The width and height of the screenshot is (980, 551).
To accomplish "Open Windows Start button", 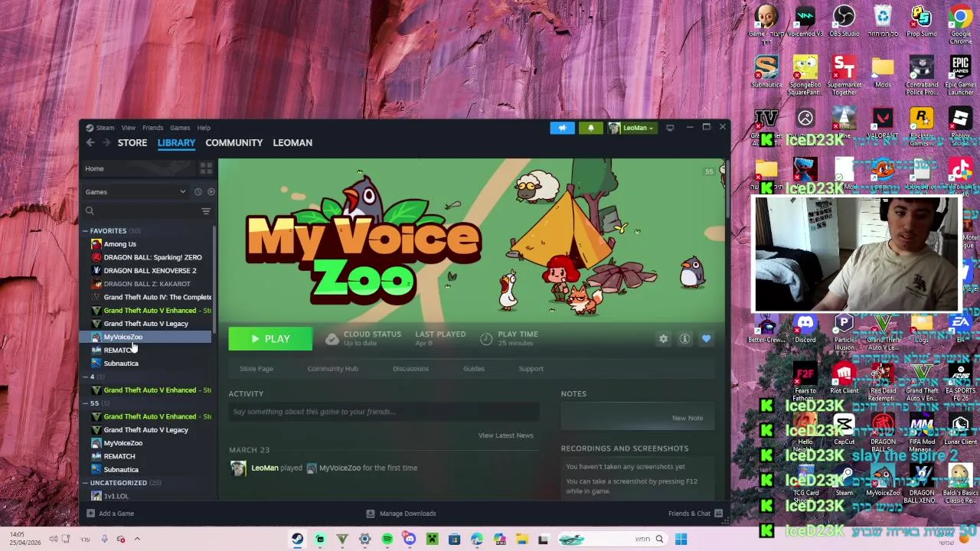I will (681, 540).
